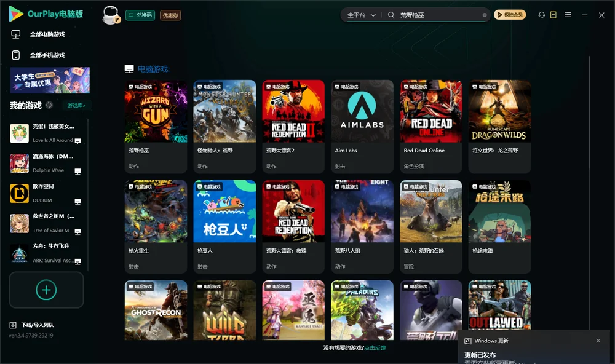
Task: Open the Wizard with a Gun game card
Action: [x=156, y=127]
